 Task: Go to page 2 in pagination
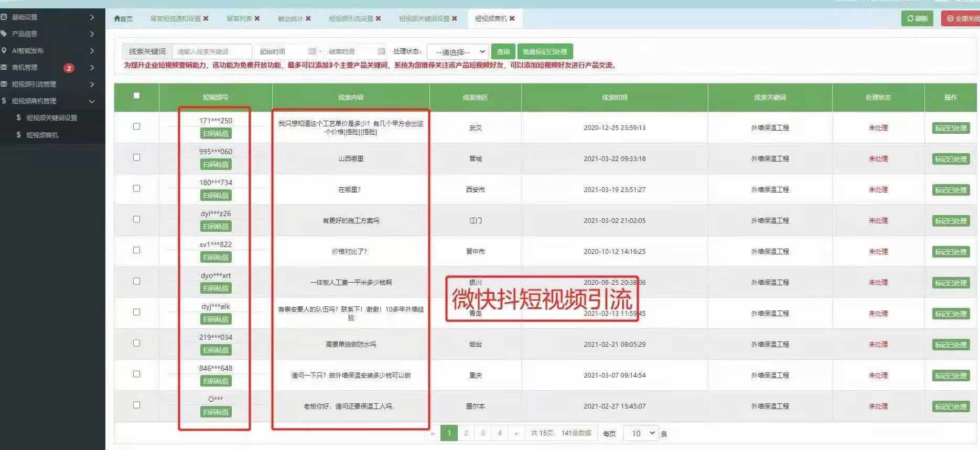pos(466,433)
